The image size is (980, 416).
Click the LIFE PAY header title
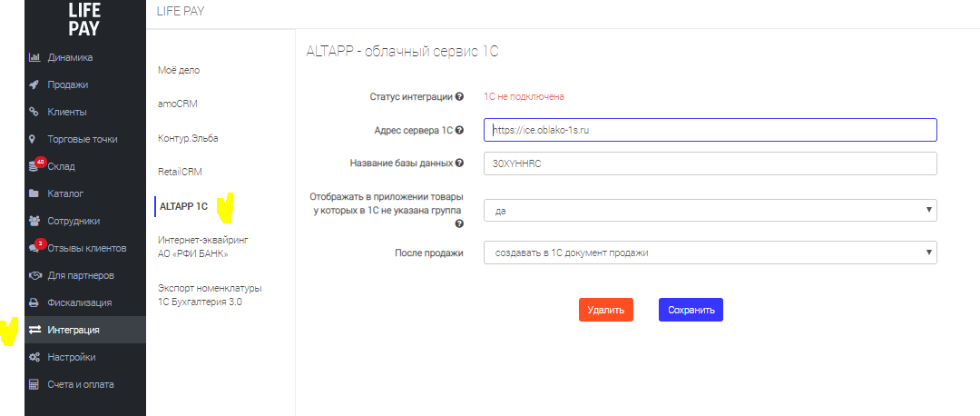[180, 11]
